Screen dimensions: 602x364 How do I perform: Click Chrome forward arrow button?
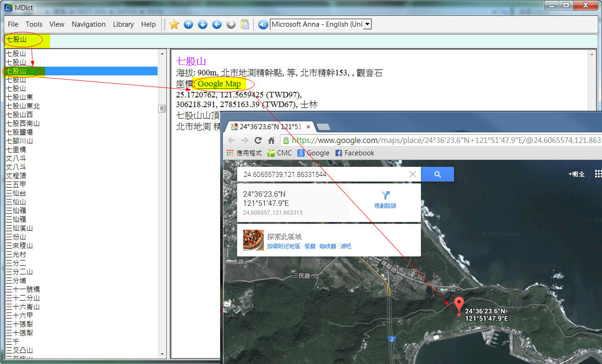(245, 141)
